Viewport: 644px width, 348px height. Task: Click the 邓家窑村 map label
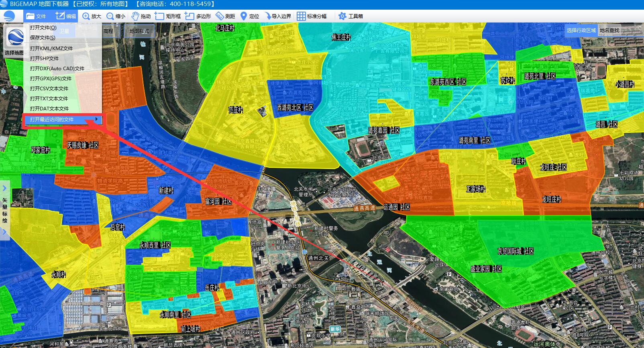point(41,150)
